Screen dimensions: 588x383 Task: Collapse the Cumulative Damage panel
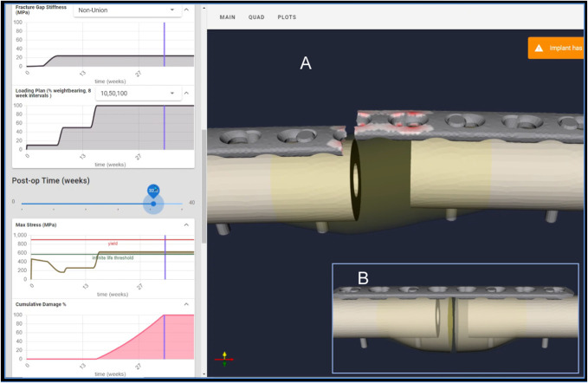pyautogui.click(x=187, y=304)
